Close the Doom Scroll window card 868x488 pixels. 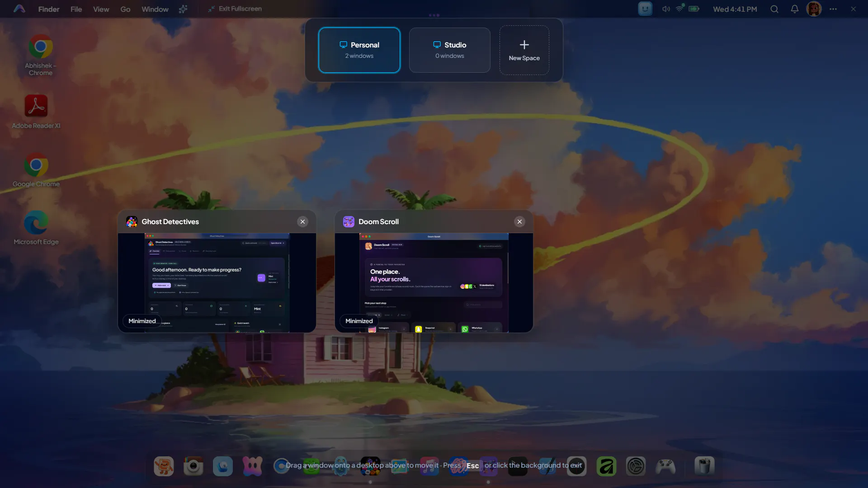tap(520, 221)
